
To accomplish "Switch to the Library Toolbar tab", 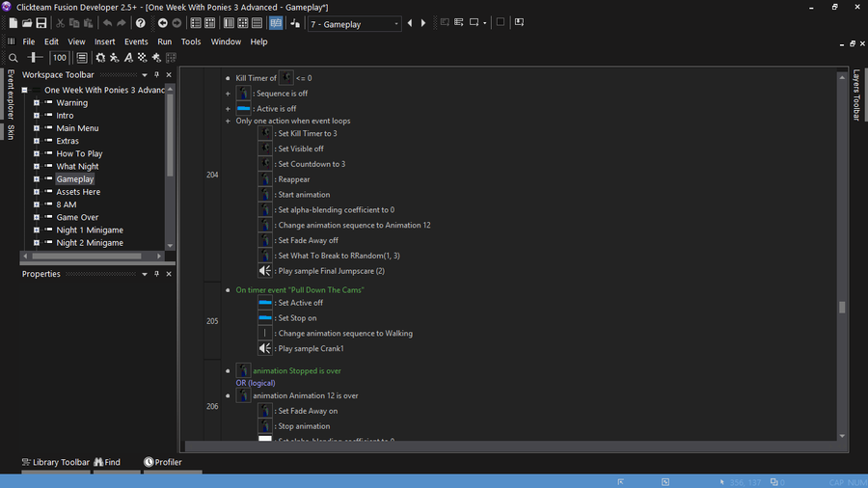I will pyautogui.click(x=55, y=462).
